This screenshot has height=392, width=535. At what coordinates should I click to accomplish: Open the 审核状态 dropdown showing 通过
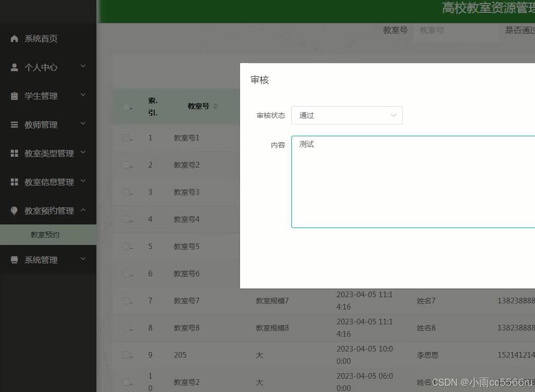[347, 115]
